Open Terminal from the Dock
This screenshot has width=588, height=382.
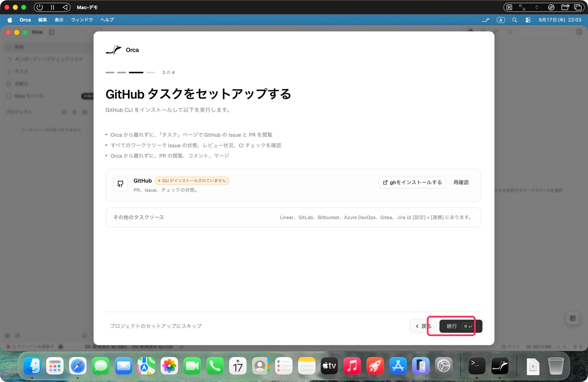(477, 366)
